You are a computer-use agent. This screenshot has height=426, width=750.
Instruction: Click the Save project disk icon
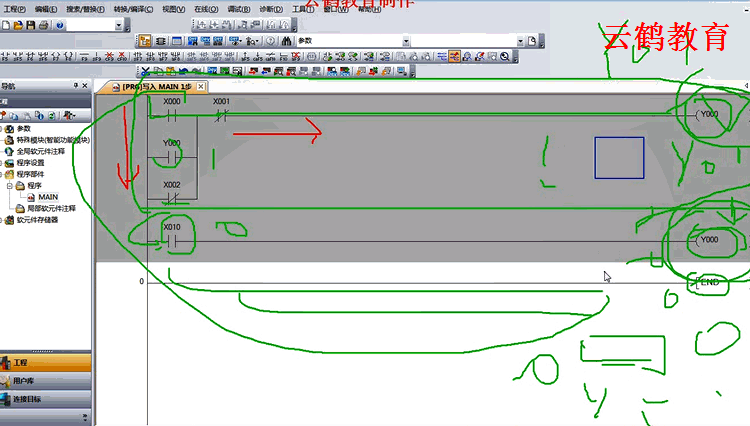point(31,25)
